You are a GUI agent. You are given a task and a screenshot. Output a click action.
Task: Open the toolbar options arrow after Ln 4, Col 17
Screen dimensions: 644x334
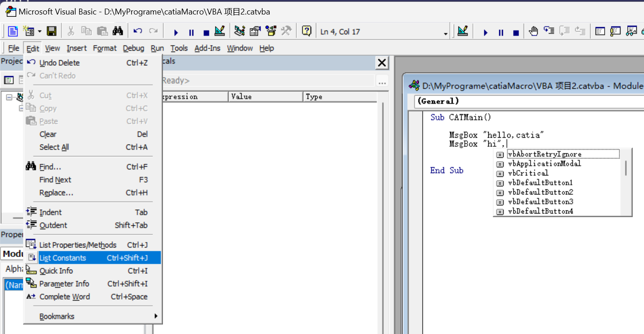446,34
